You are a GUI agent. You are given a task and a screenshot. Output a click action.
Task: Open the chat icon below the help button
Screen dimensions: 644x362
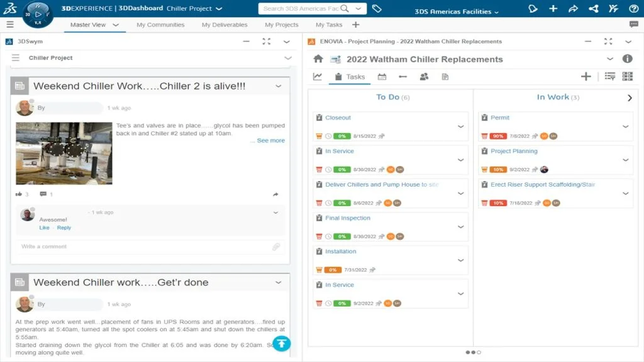pyautogui.click(x=633, y=25)
